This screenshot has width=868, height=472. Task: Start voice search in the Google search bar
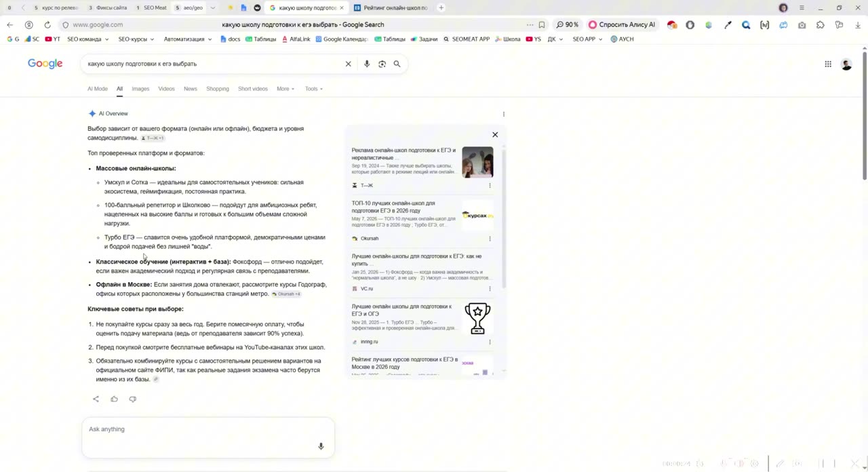point(367,64)
